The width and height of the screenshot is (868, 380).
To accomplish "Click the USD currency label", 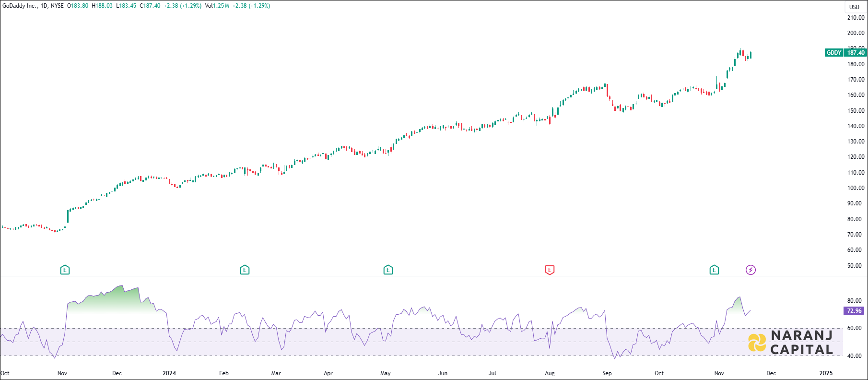I will tap(855, 7).
